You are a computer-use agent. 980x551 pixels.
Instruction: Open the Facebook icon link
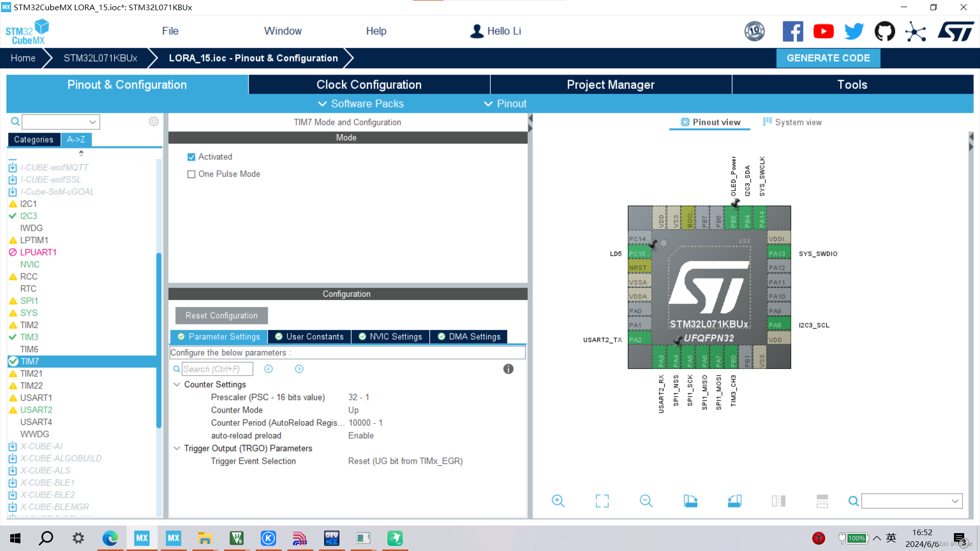[793, 32]
